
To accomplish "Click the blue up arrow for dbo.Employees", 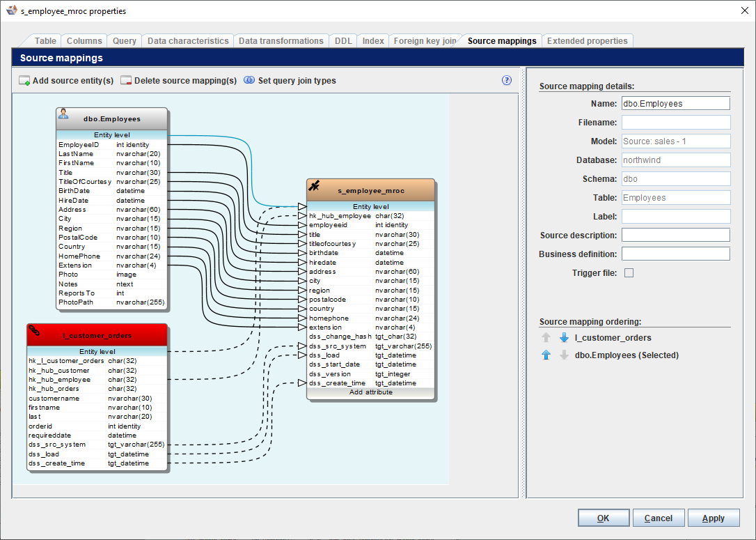I will 546,355.
